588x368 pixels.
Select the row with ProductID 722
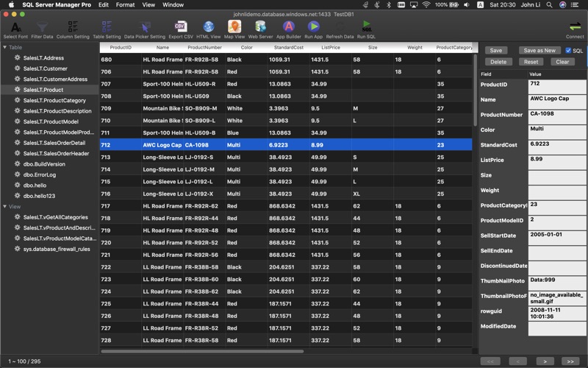coord(286,267)
